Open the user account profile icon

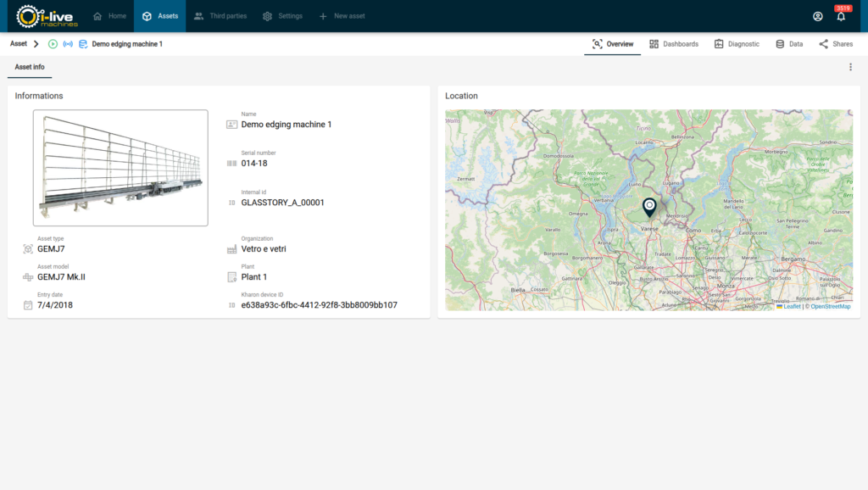pos(817,16)
